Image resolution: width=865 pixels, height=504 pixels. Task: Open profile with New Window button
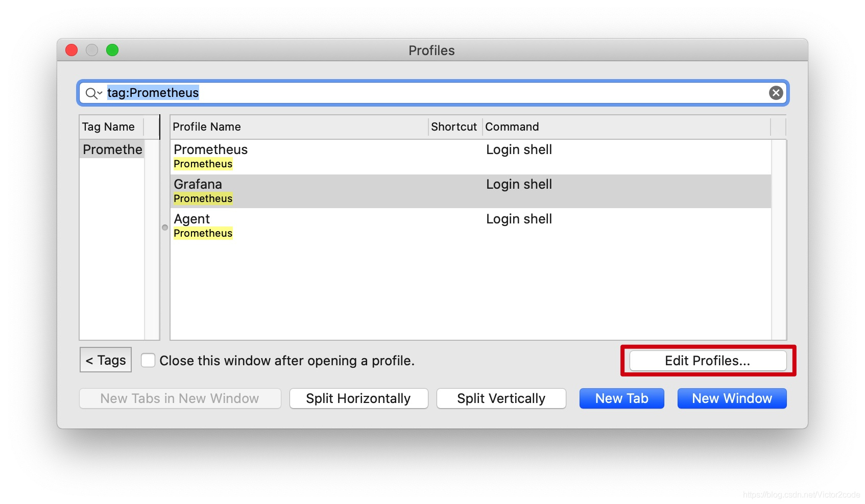click(731, 398)
